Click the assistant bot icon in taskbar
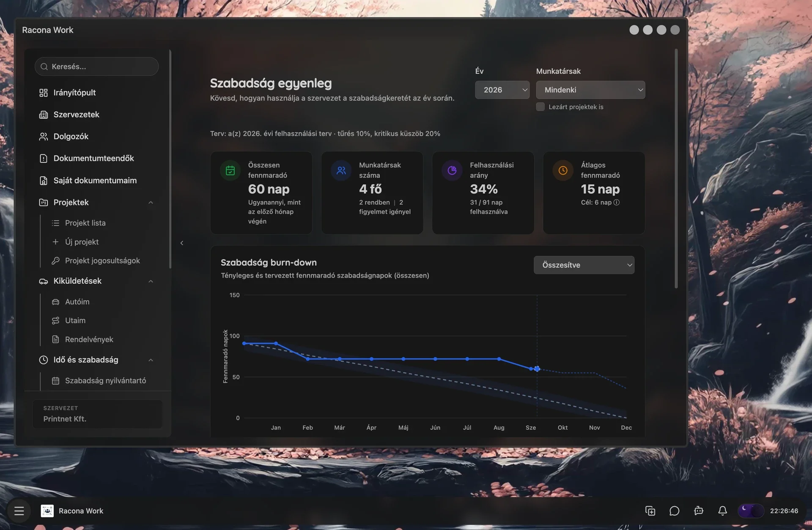 [699, 511]
